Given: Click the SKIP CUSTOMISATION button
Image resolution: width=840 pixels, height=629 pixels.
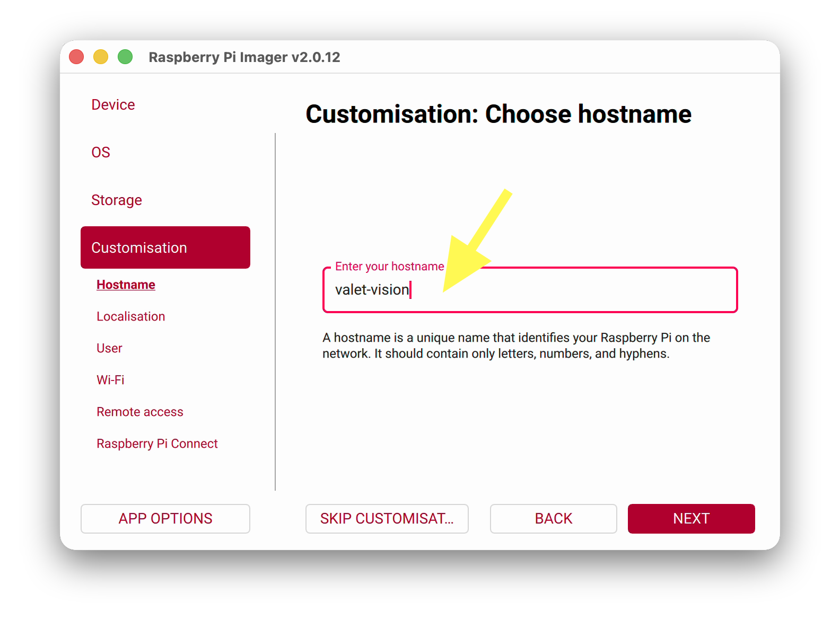Looking at the screenshot, I should 387,518.
